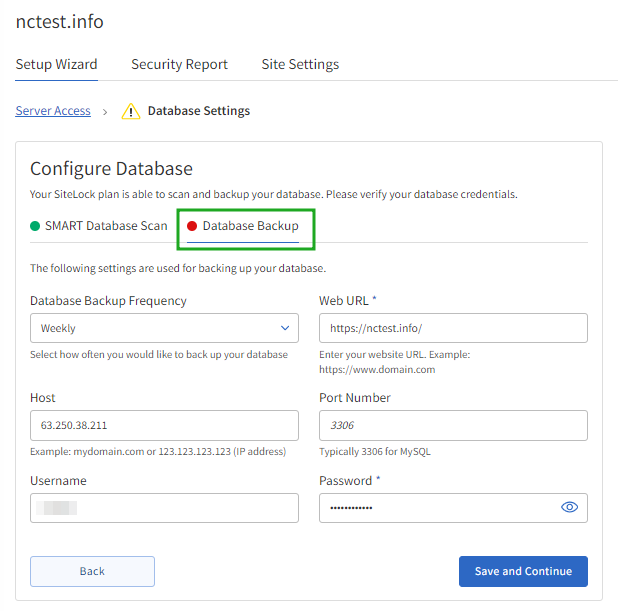The height and width of the screenshot is (611, 618).
Task: Click the red Database Backup status dot
Action: point(192,226)
